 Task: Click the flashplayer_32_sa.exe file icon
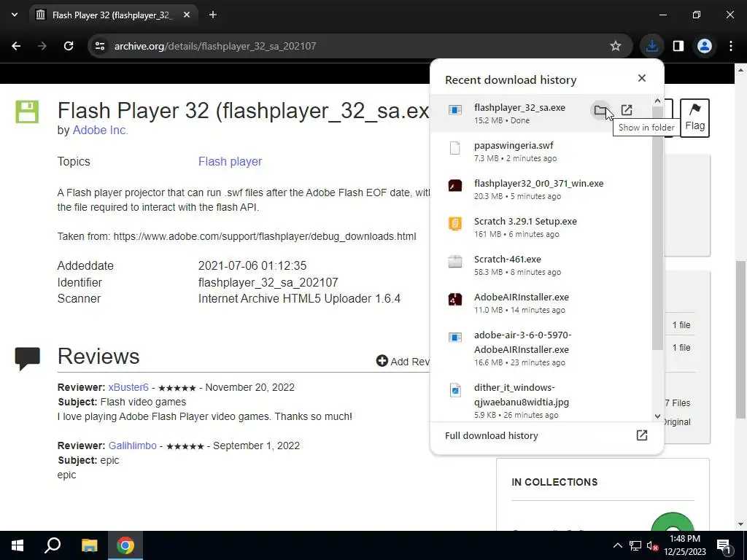point(455,110)
